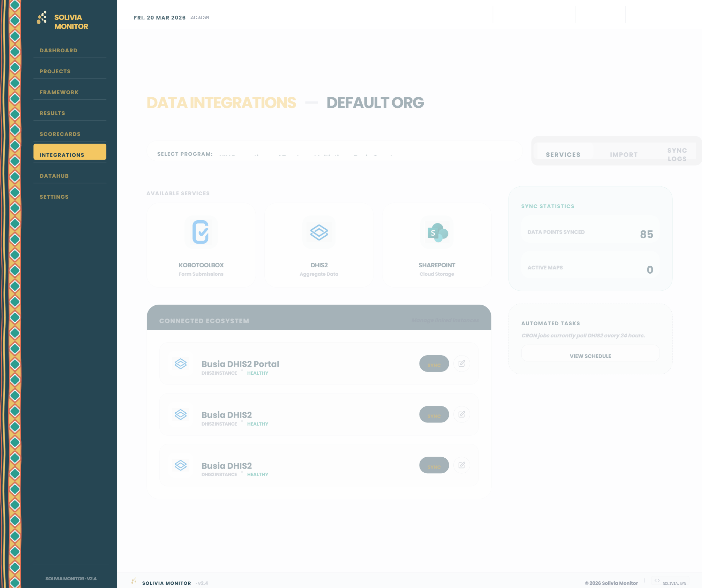Open the edit icon for Busia DHIS2 Portal

click(462, 364)
